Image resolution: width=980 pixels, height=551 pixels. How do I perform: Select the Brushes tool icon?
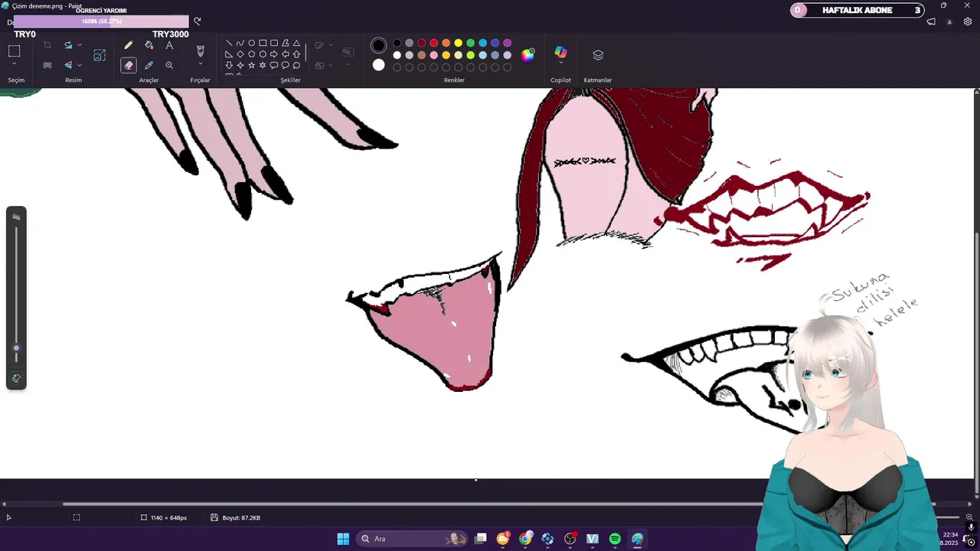(x=200, y=51)
